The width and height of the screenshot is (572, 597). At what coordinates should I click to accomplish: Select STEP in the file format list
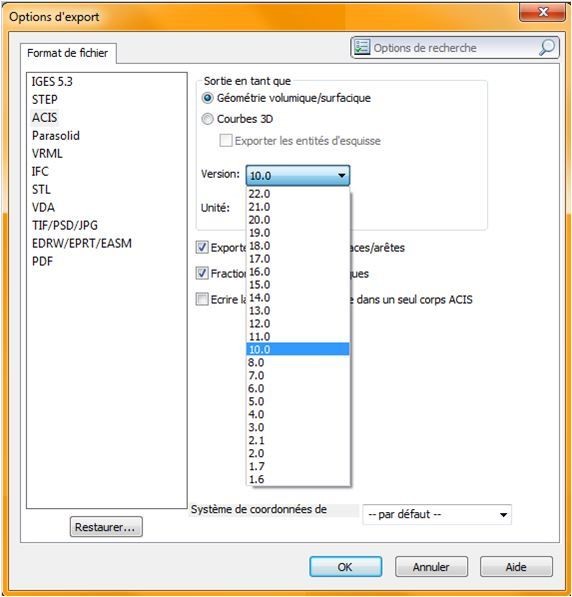click(x=45, y=99)
